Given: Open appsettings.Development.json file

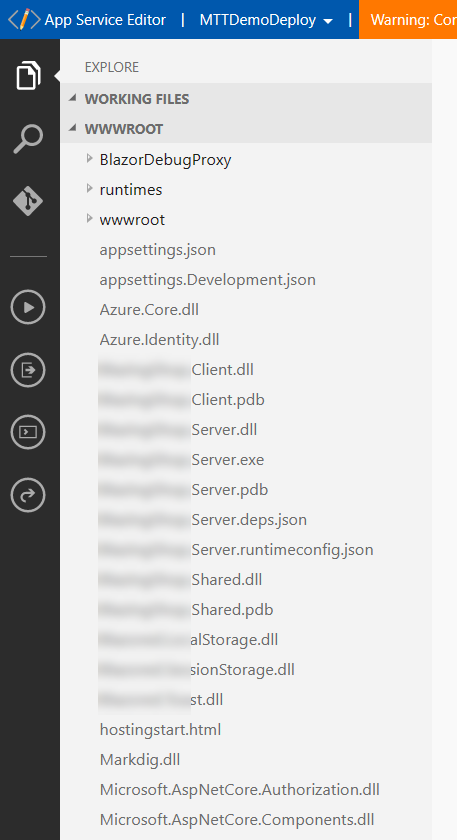Looking at the screenshot, I should (x=207, y=280).
